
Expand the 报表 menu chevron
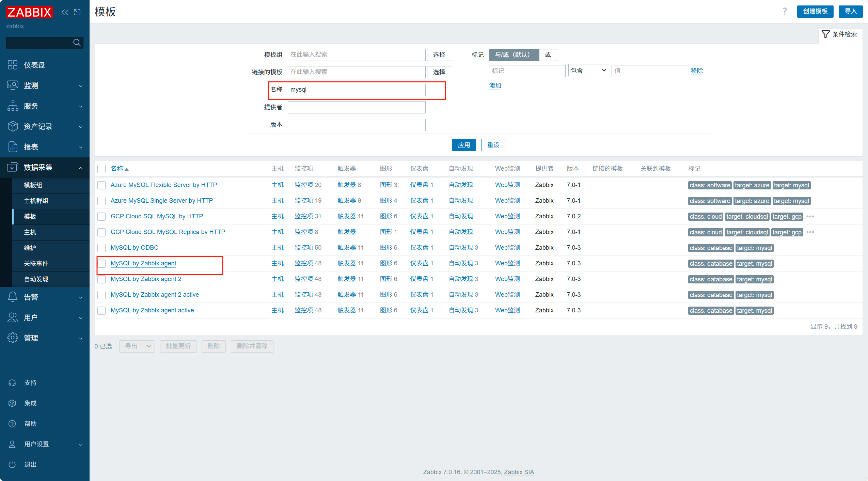tap(81, 147)
